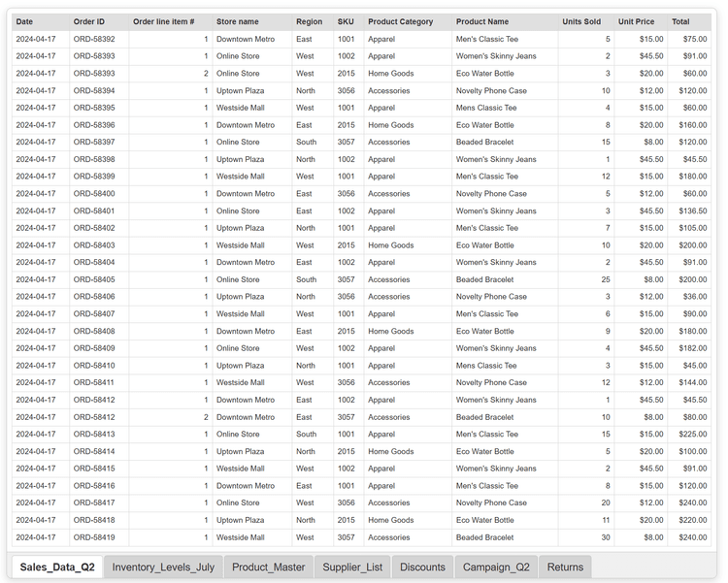Viewport: 728px width, 583px height.
Task: Open the Returns sheet tab
Action: 565,567
